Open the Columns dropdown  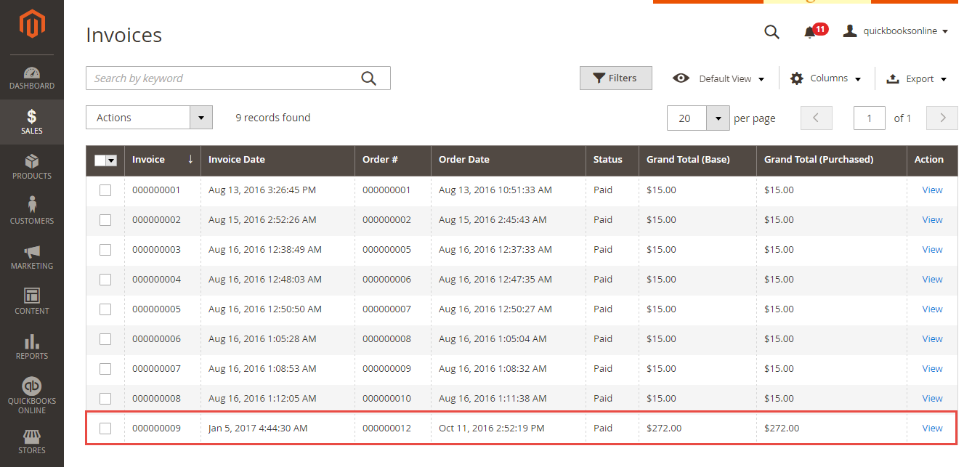click(x=826, y=78)
